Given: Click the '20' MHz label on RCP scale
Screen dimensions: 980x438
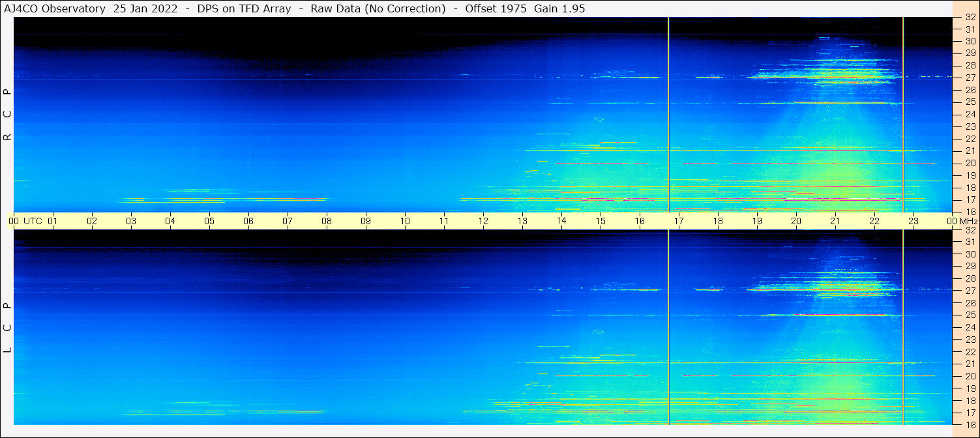Looking at the screenshot, I should click(970, 163).
